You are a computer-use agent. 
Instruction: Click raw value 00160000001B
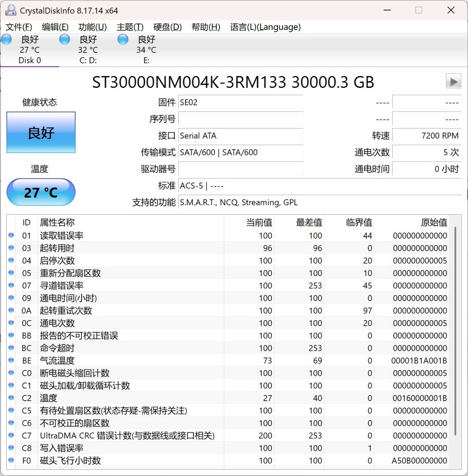[x=420, y=398]
